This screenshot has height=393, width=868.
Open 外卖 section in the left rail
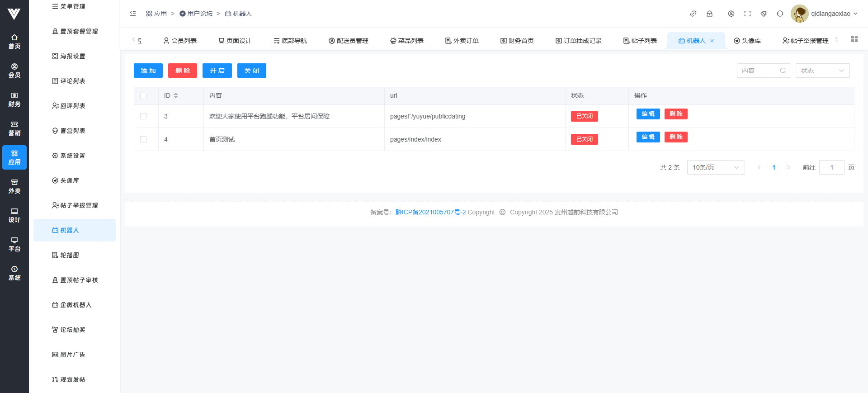[x=14, y=186]
